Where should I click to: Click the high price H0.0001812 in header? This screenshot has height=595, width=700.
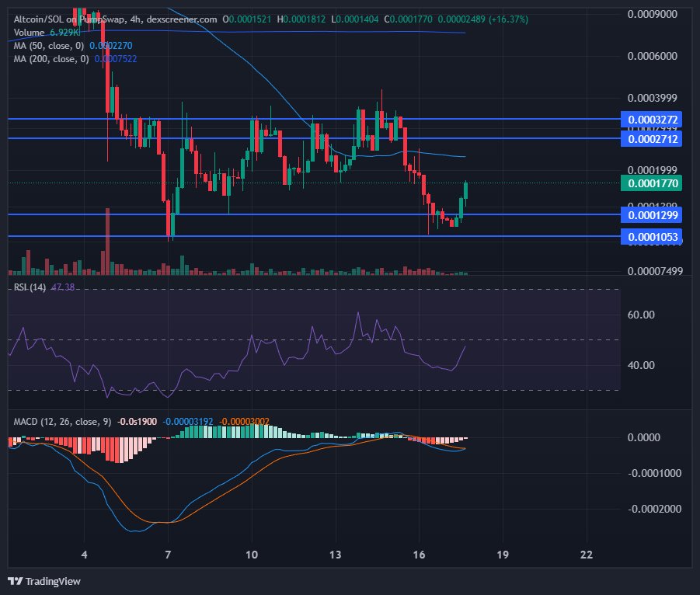(x=301, y=19)
